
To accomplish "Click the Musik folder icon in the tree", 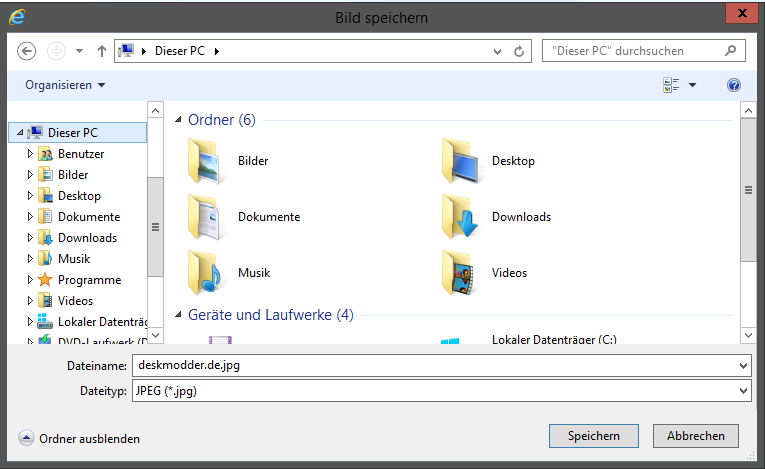I will (45, 259).
